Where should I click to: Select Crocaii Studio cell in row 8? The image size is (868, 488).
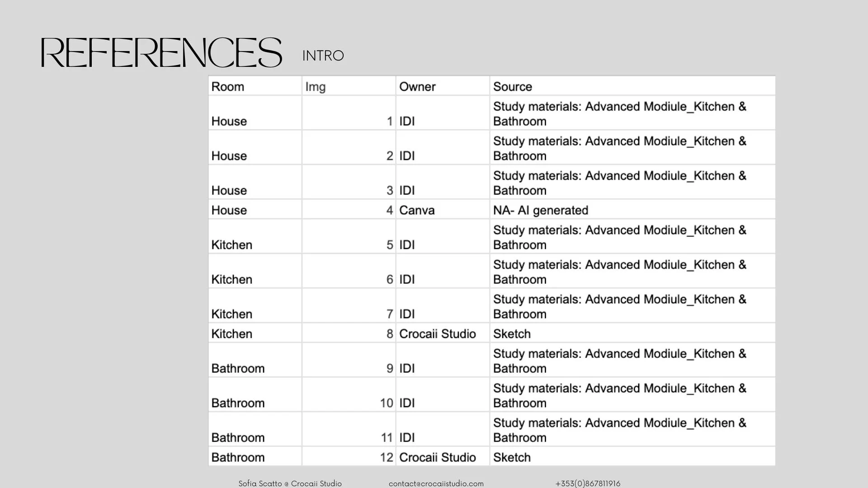click(x=437, y=334)
